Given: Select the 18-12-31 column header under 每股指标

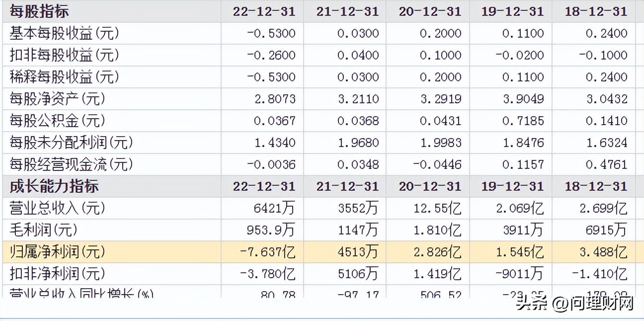Looking at the screenshot, I should click(596, 11).
